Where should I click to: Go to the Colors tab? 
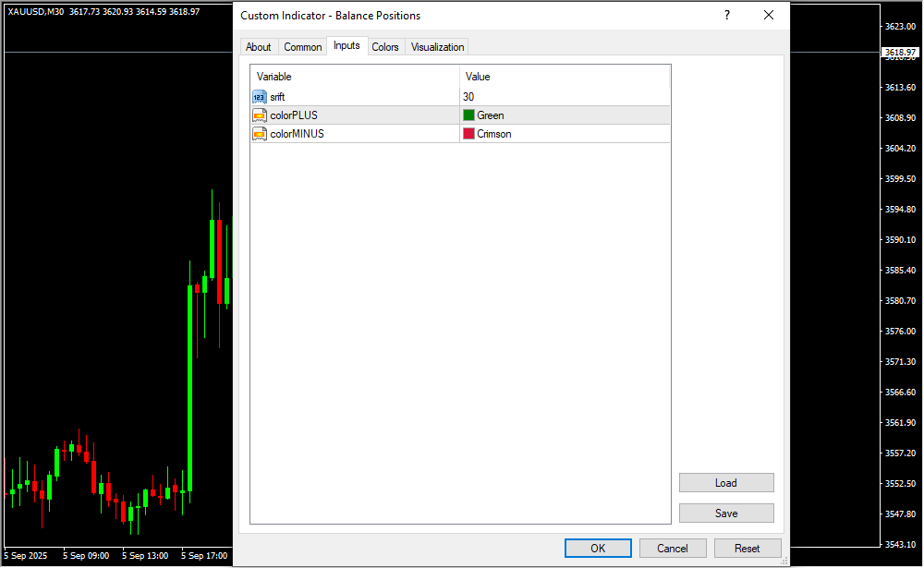tap(385, 47)
